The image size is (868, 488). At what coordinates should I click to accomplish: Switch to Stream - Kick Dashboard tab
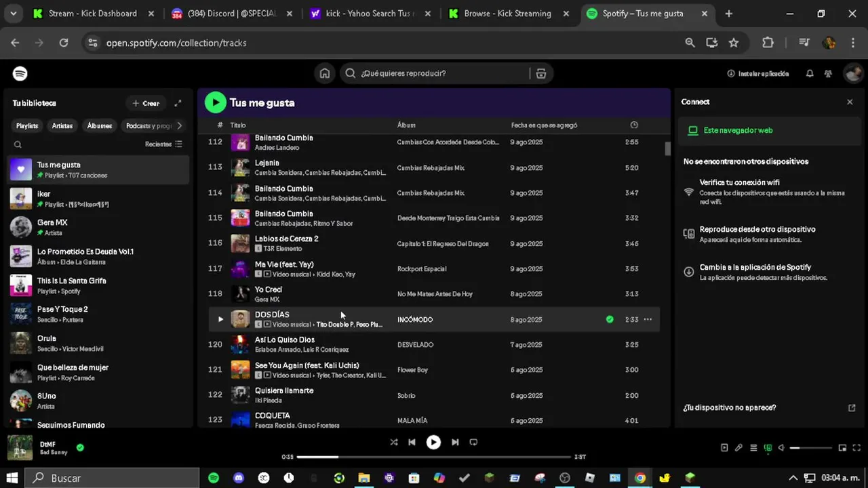click(93, 14)
